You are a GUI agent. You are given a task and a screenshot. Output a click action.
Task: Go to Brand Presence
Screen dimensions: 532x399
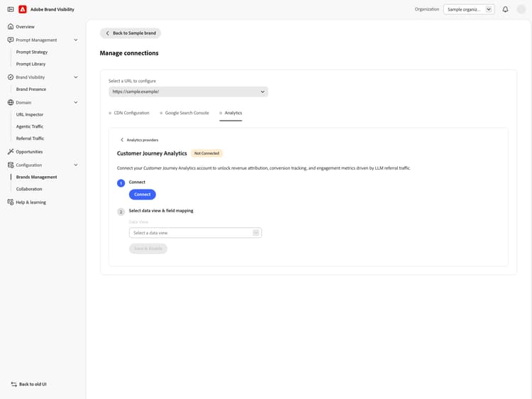31,89
